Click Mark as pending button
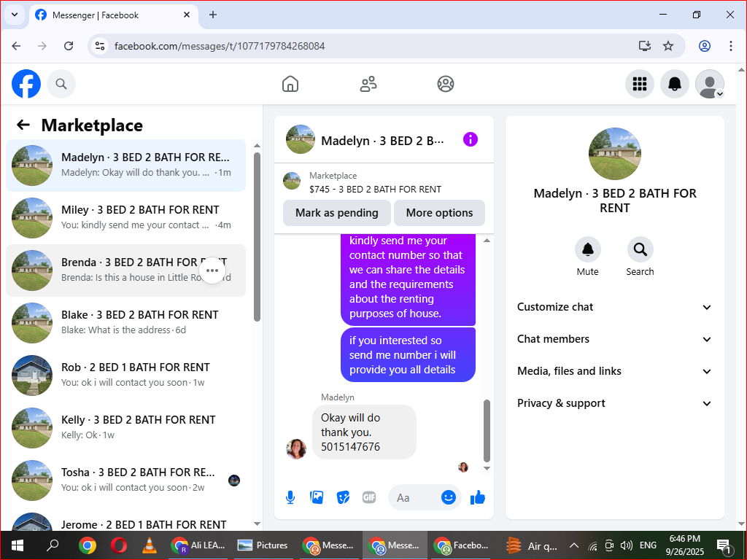This screenshot has height=560, width=747. (x=337, y=213)
